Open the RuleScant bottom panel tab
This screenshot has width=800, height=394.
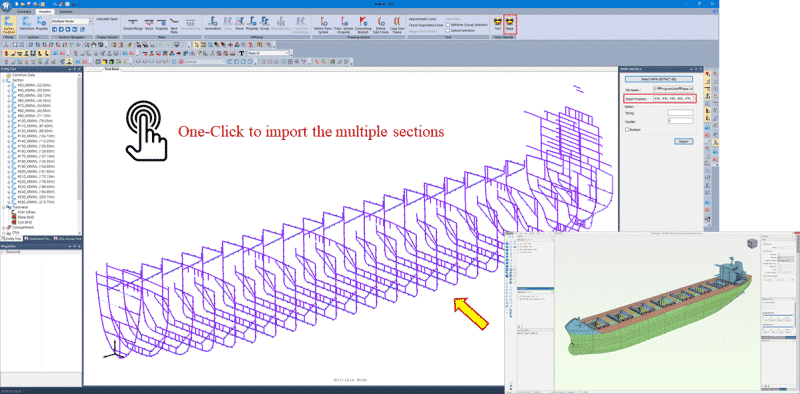pos(37,238)
